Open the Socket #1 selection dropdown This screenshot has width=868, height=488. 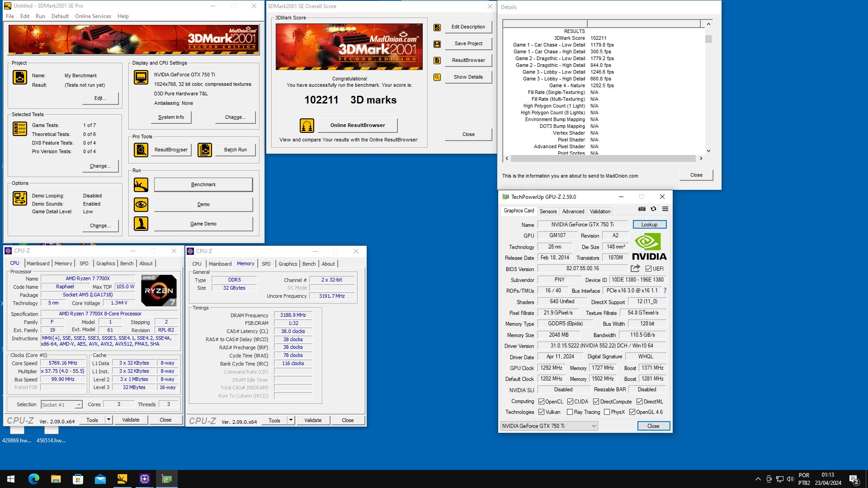(61, 405)
